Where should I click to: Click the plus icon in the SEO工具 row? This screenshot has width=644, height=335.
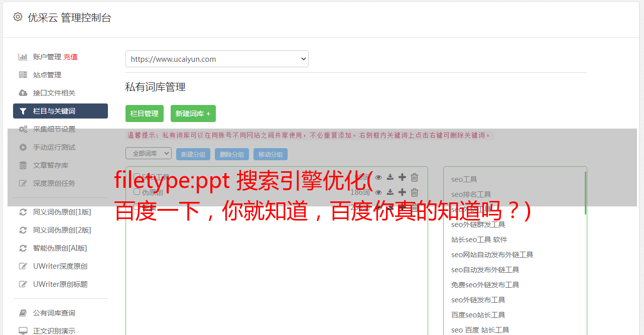[402, 177]
